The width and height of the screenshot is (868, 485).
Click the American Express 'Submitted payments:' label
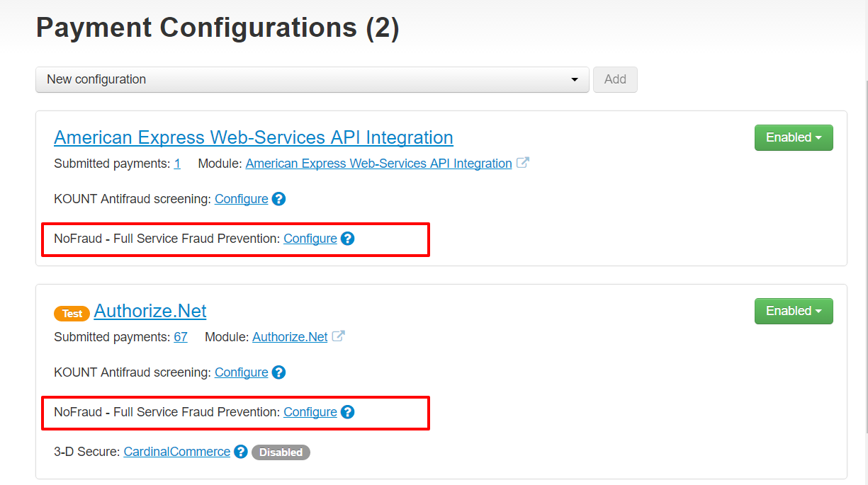[x=112, y=164]
